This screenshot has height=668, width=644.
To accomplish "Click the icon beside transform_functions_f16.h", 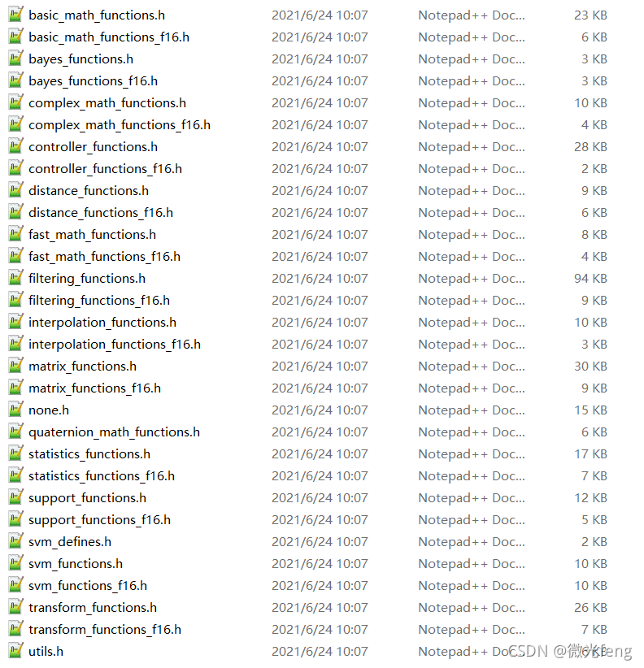I will [15, 629].
